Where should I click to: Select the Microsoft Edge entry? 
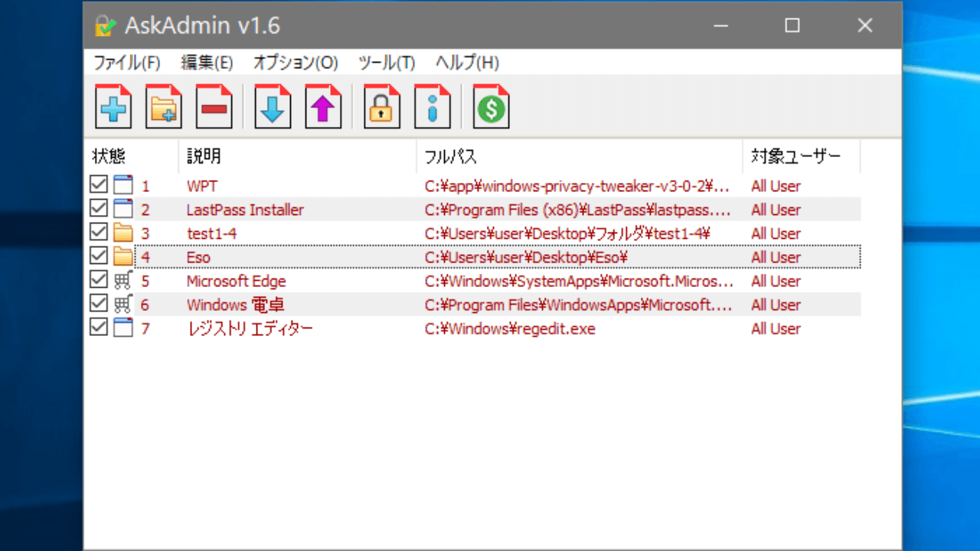pos(236,281)
